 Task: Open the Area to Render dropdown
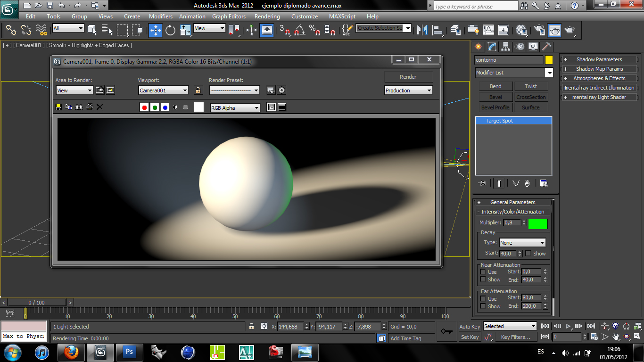[74, 90]
